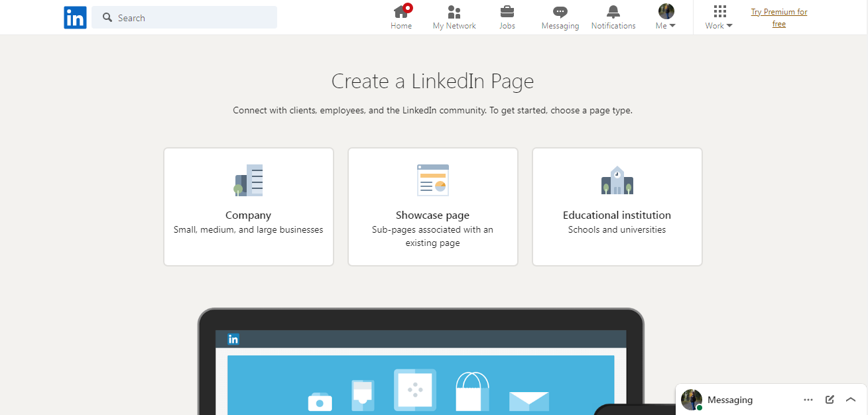Click the Jobs label in navigation
This screenshot has width=868, height=415.
[x=507, y=26]
